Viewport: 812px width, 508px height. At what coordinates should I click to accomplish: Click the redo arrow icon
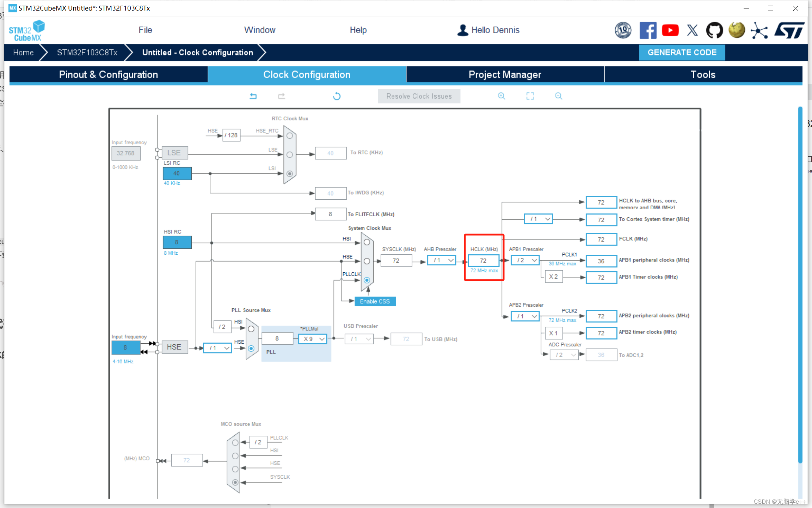click(281, 96)
